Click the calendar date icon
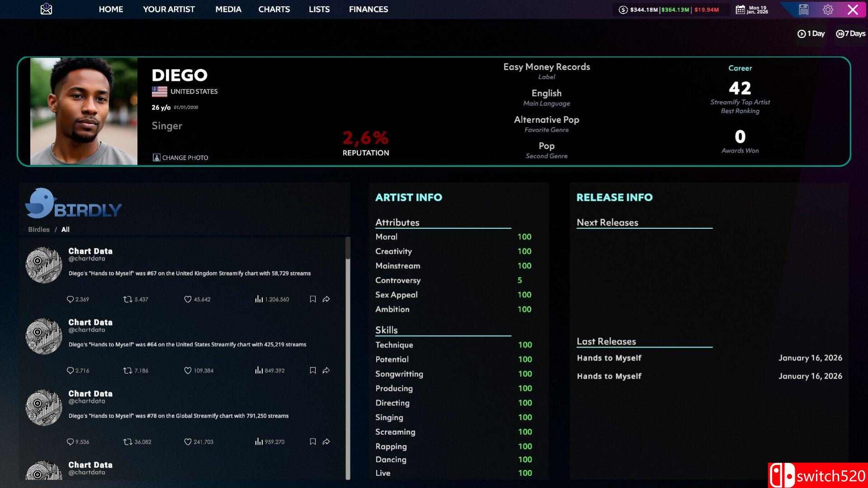Image resolution: width=868 pixels, height=488 pixels. click(x=740, y=9)
